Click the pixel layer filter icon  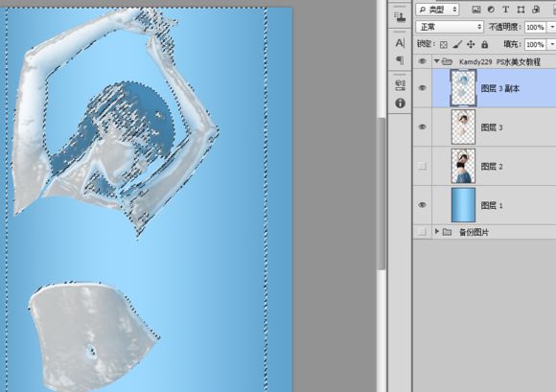tap(476, 10)
